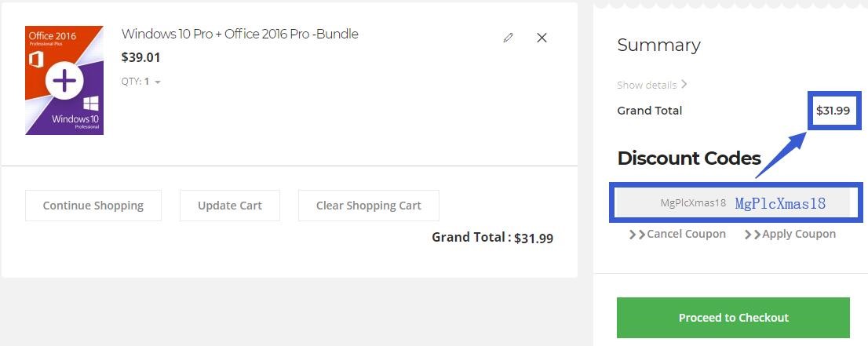
Task: Click the $39.01 product price
Action: (x=141, y=57)
